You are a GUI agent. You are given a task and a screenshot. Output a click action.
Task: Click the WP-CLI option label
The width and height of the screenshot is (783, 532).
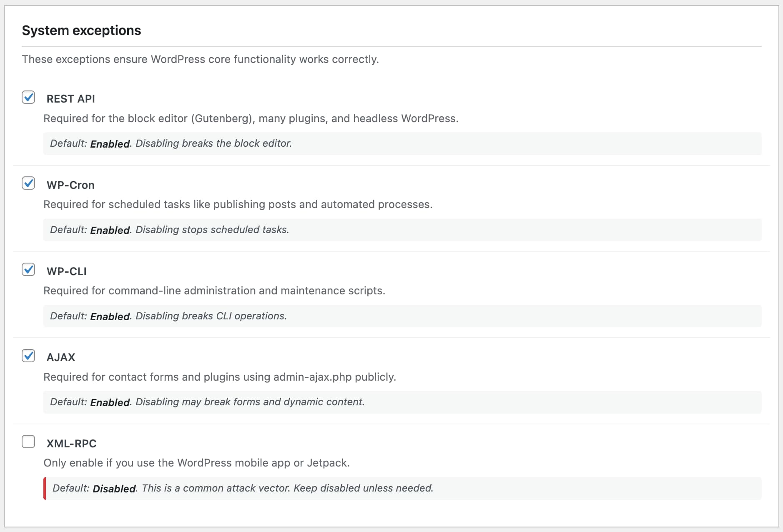click(x=66, y=271)
